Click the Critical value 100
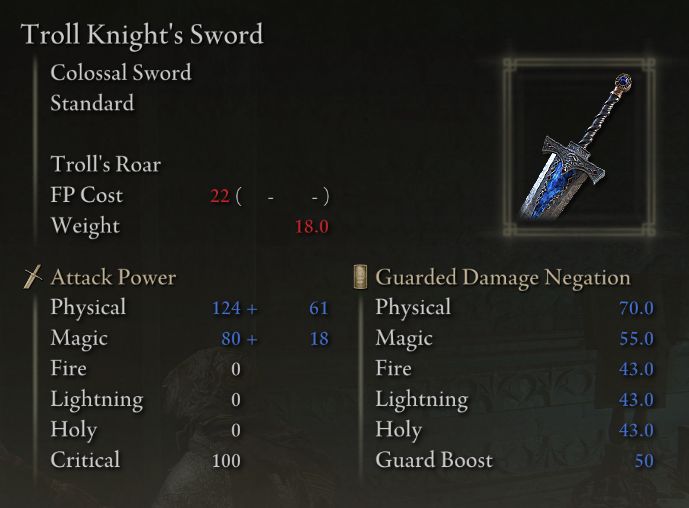 [x=226, y=461]
